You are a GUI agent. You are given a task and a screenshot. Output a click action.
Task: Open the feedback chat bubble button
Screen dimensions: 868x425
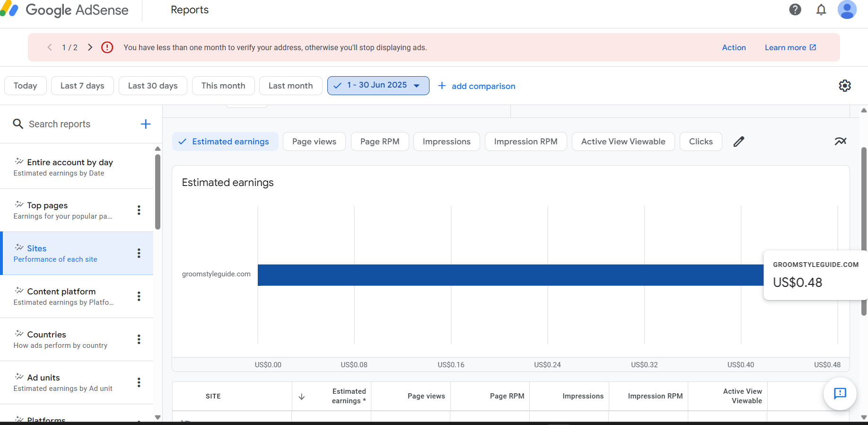click(840, 394)
